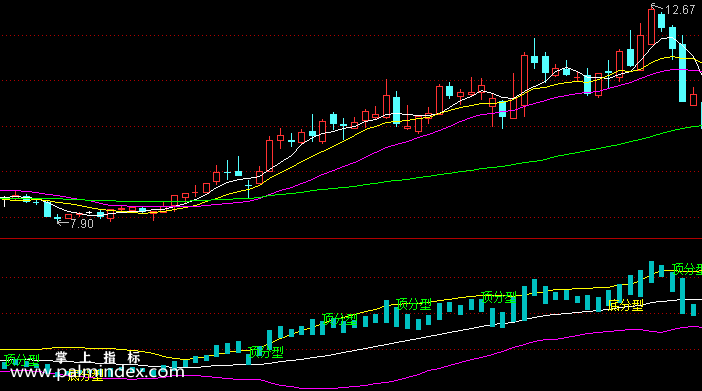Viewport: 702px width, 391px height.
Task: Click the 12.67 high price label
Action: click(x=680, y=10)
